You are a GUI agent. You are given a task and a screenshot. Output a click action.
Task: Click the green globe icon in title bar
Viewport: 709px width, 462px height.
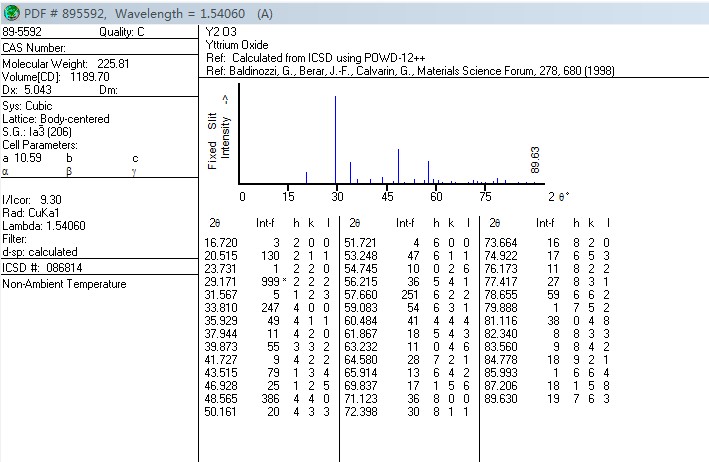click(x=11, y=13)
